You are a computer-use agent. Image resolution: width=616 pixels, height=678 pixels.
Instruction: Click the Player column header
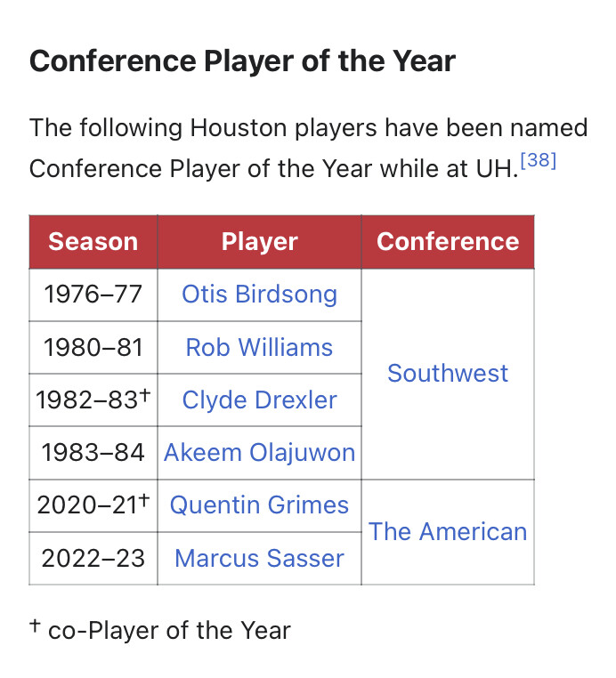pyautogui.click(x=260, y=242)
